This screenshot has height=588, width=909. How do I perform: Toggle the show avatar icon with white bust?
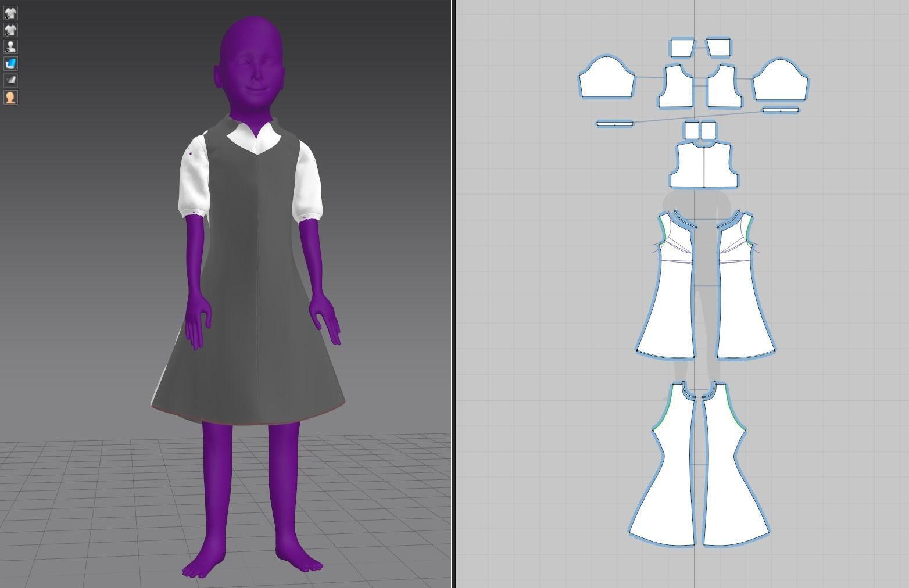pyautogui.click(x=10, y=46)
